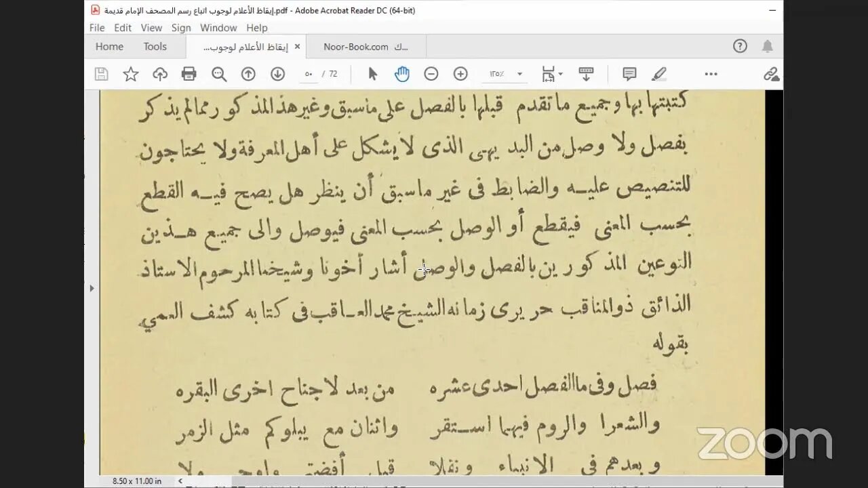Click the Adobe PDF icon in title bar
The height and width of the screenshot is (488, 868).
tap(96, 10)
